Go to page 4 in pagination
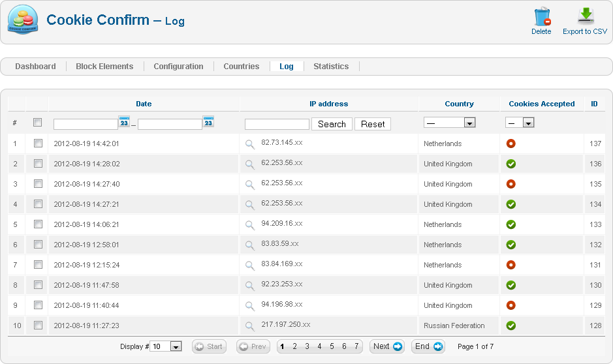Image resolution: width=613 pixels, height=364 pixels. [319, 346]
